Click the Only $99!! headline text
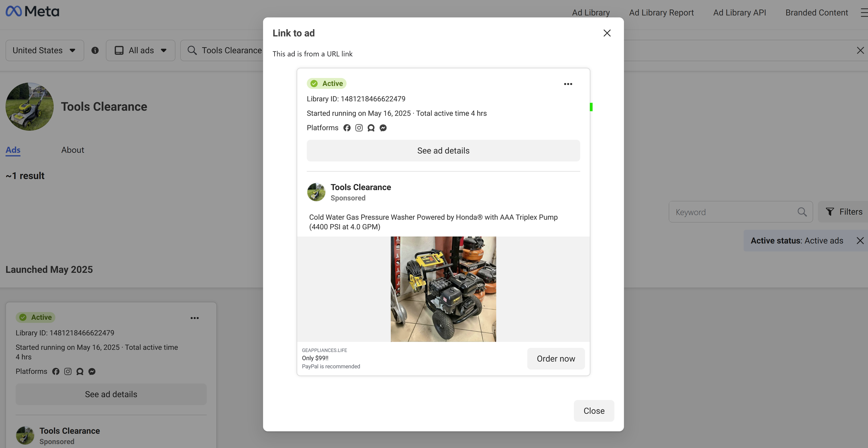The height and width of the screenshot is (448, 868). [315, 358]
